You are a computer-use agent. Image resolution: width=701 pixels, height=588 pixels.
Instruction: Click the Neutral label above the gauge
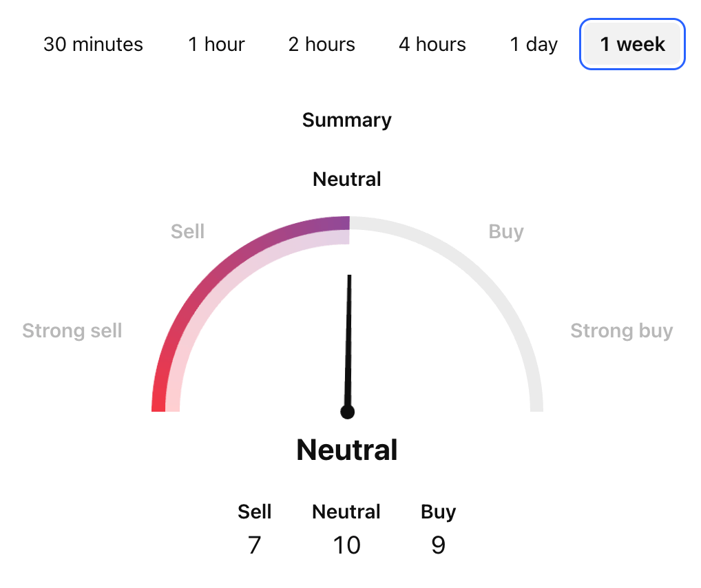(346, 179)
